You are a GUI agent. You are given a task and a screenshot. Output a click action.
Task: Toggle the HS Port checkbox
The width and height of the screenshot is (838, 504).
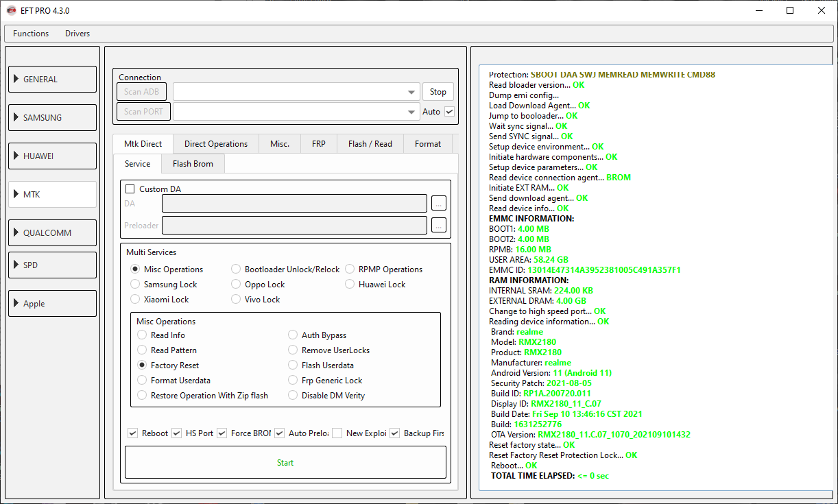pyautogui.click(x=176, y=433)
